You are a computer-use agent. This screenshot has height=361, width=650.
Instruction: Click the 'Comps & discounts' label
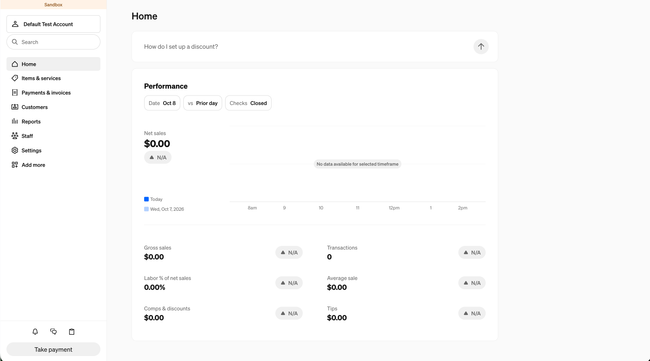pyautogui.click(x=167, y=308)
